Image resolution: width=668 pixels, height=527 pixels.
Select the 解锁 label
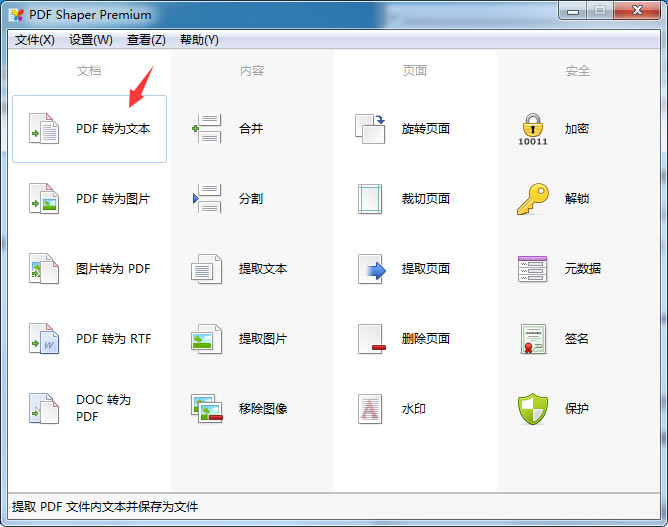point(577,199)
